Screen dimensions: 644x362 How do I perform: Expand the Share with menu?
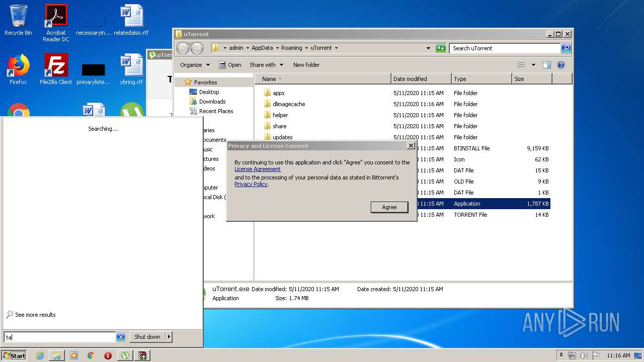[266, 65]
